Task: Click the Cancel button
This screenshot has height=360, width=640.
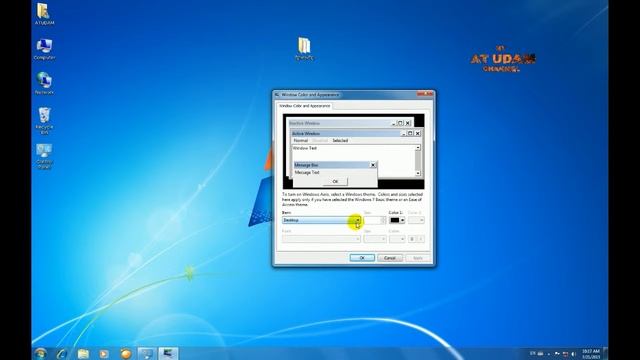Action: point(390,258)
